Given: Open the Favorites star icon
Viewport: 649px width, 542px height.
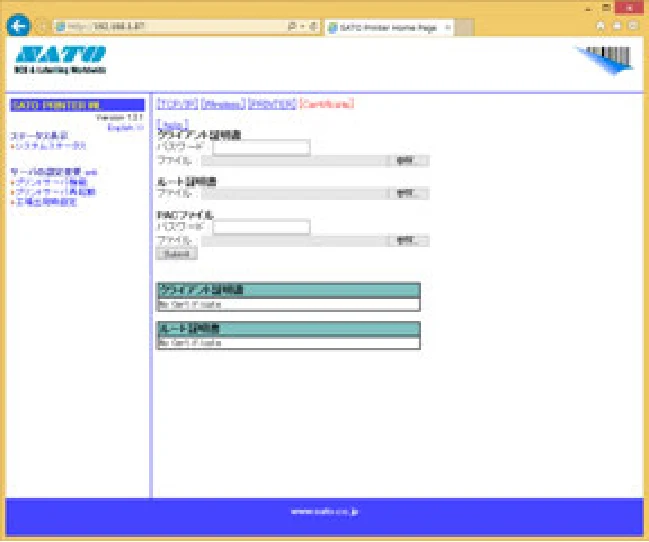Looking at the screenshot, I should pos(617,26).
